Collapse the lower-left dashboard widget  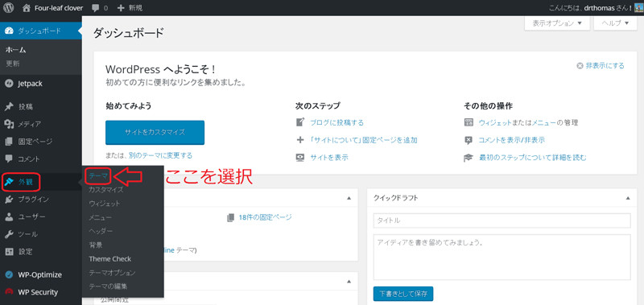tap(349, 282)
